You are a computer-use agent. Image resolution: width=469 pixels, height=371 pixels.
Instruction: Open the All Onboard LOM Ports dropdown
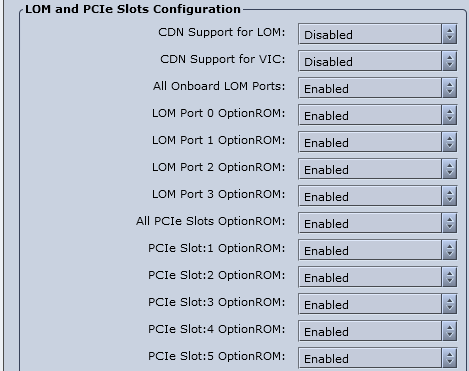[378, 88]
